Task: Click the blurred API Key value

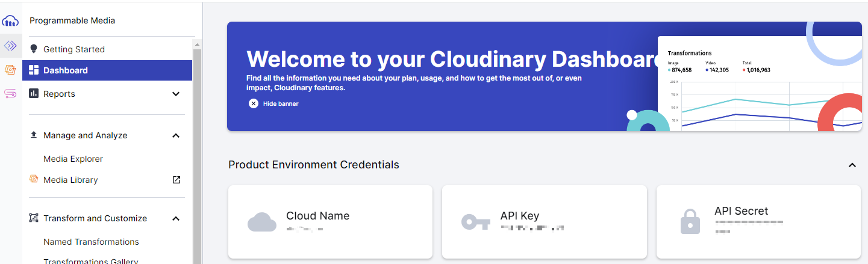Action: click(532, 229)
